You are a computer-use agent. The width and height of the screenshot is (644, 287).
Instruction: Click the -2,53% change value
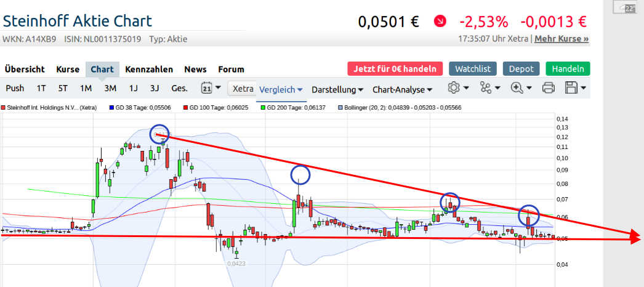[484, 22]
